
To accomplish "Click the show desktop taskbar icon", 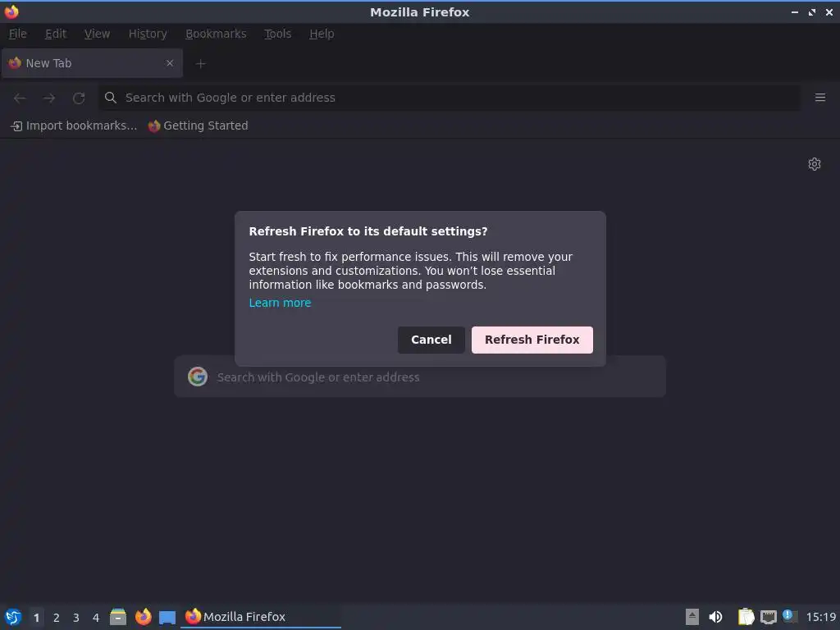I will pyautogui.click(x=167, y=617).
